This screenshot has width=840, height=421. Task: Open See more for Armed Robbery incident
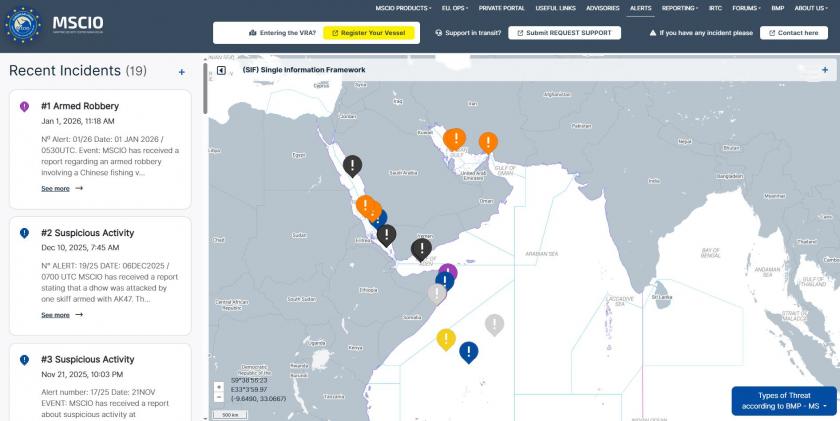pyautogui.click(x=55, y=189)
